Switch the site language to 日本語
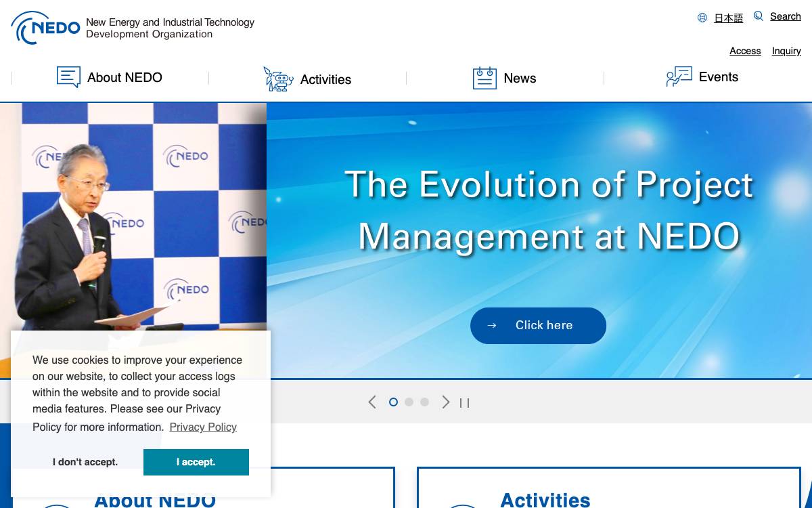The image size is (812, 508). point(729,18)
